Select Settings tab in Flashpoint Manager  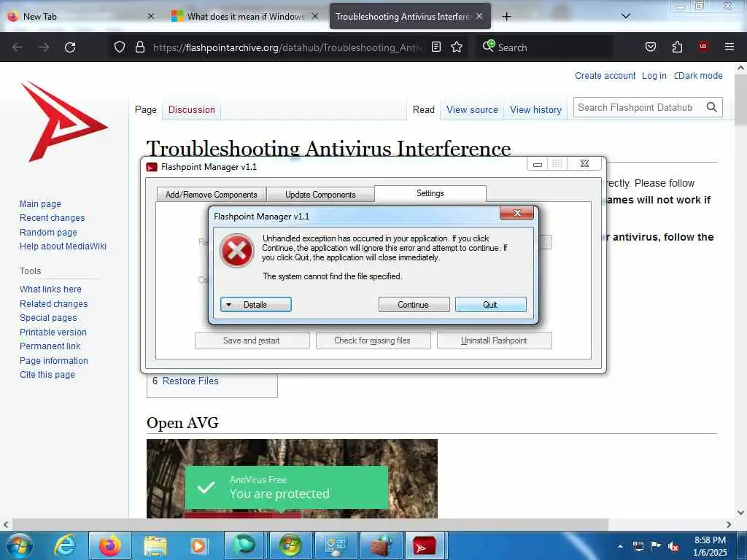tap(430, 193)
